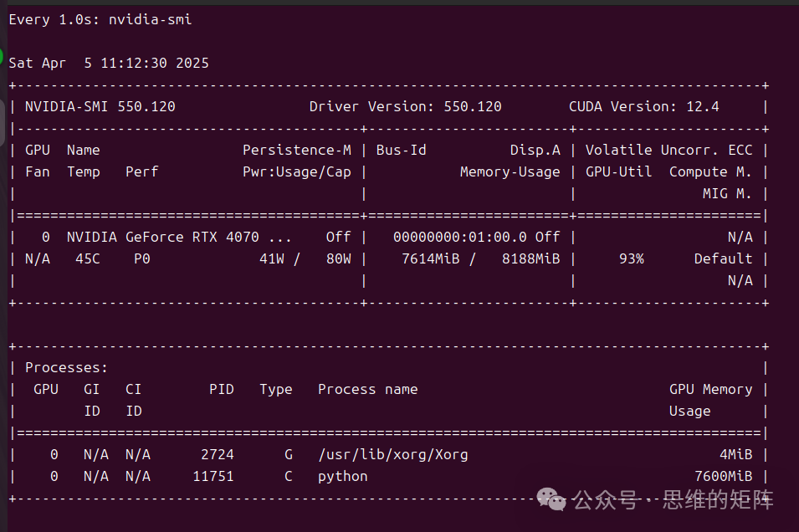Click memory usage '7600MiB' for python
799x532 pixels.
pyautogui.click(x=723, y=477)
